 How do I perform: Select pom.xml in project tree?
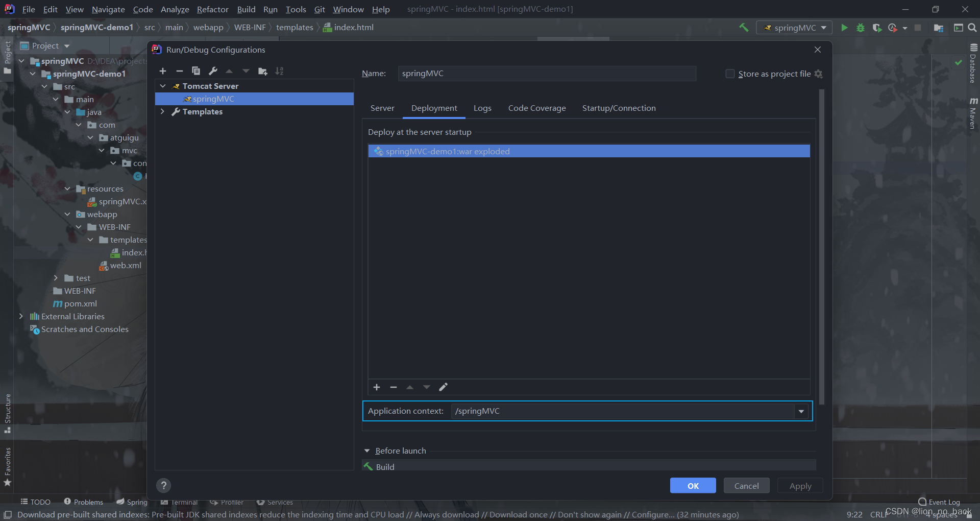(76, 303)
